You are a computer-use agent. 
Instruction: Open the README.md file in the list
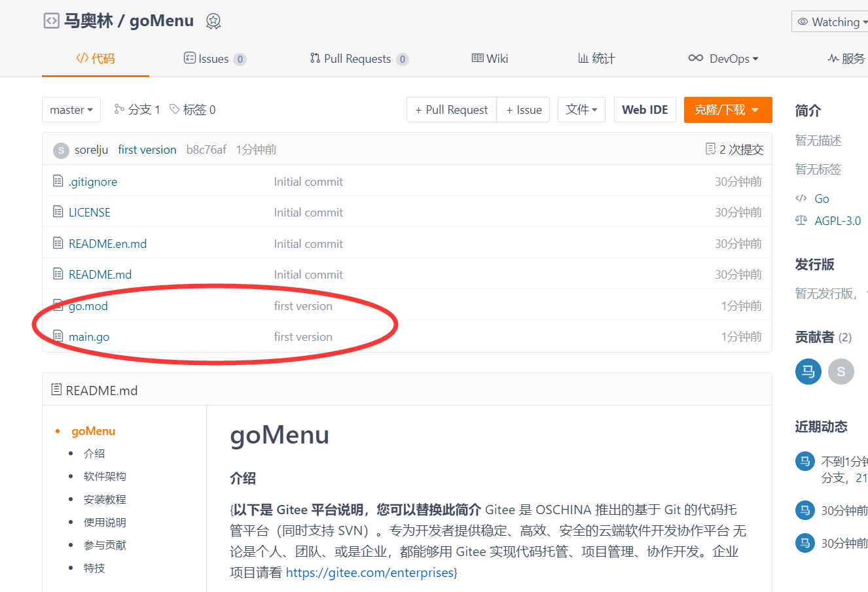100,275
